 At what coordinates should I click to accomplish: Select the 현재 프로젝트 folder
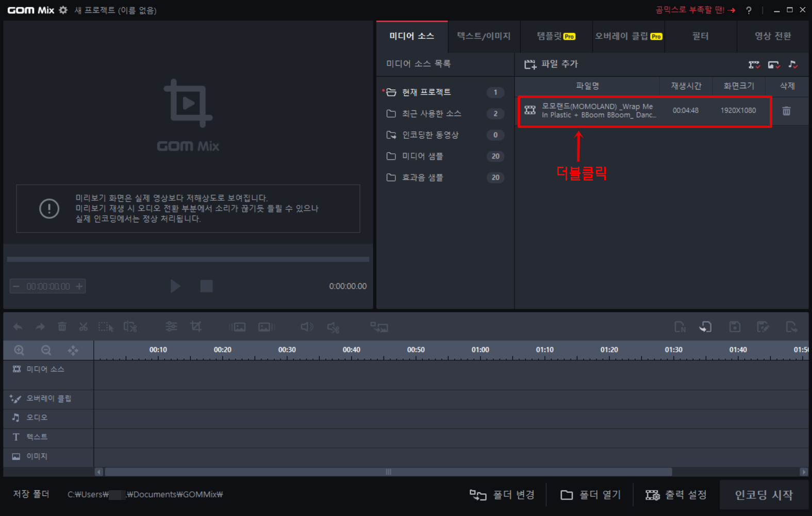pyautogui.click(x=445, y=92)
